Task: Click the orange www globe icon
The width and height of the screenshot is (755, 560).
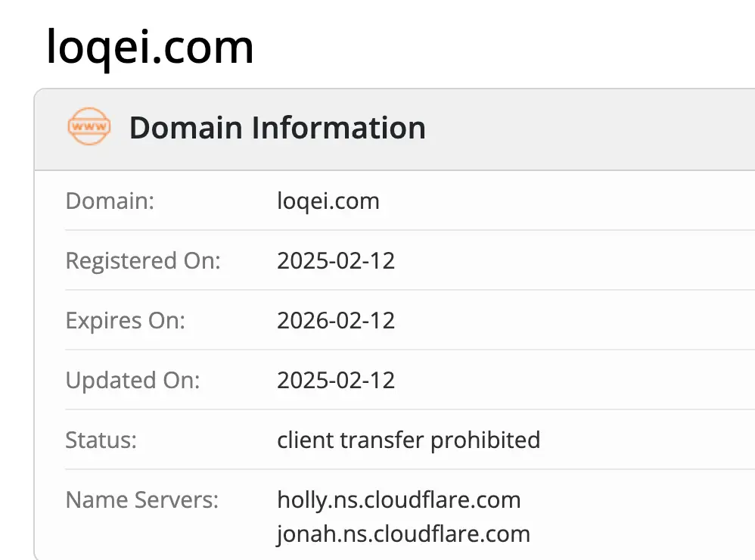Action: [89, 127]
